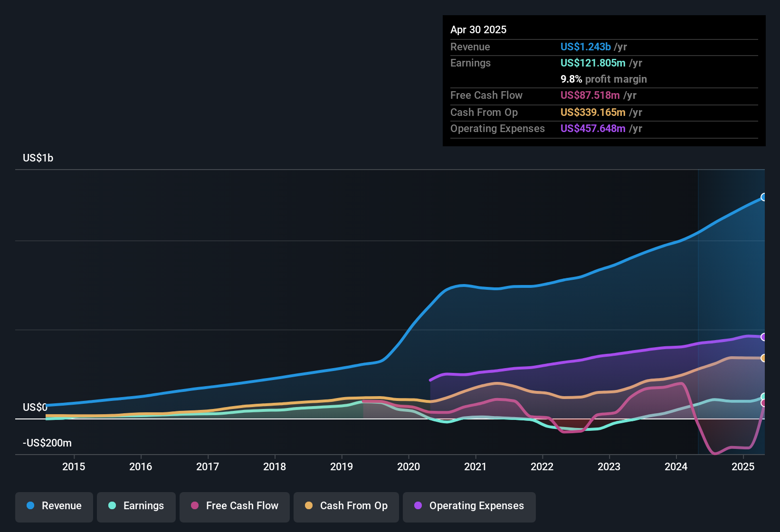The image size is (780, 532).
Task: Hide the Operating Expenses series
Action: pyautogui.click(x=469, y=507)
